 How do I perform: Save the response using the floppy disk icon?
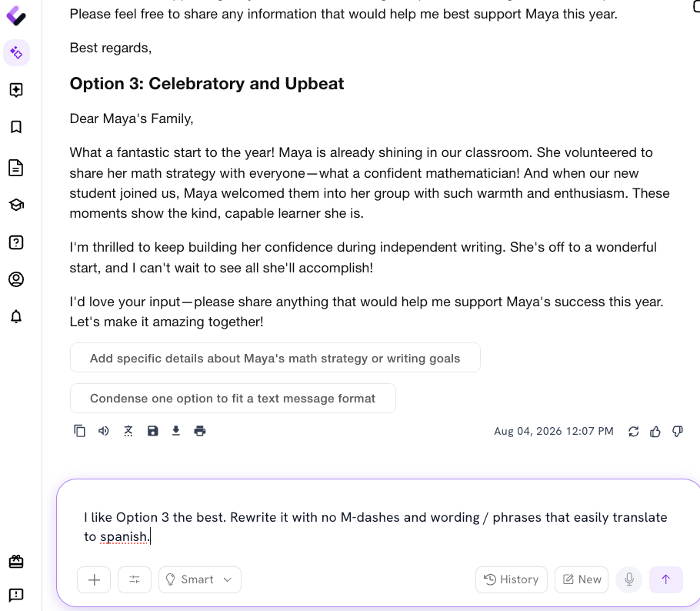tap(152, 431)
